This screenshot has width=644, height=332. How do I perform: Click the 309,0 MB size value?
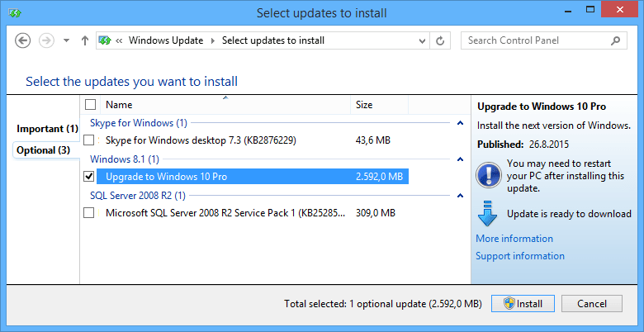[376, 213]
